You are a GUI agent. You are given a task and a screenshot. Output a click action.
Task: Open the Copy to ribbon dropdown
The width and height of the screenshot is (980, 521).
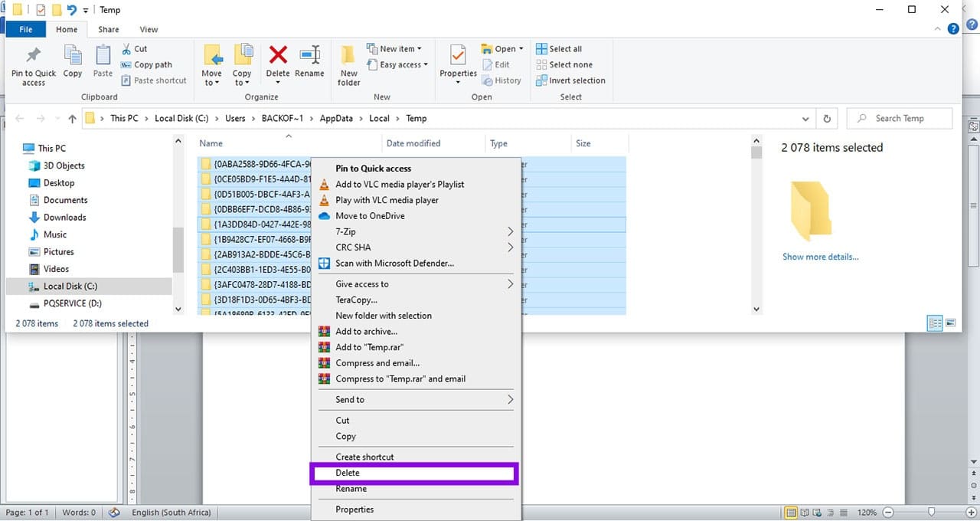243,65
